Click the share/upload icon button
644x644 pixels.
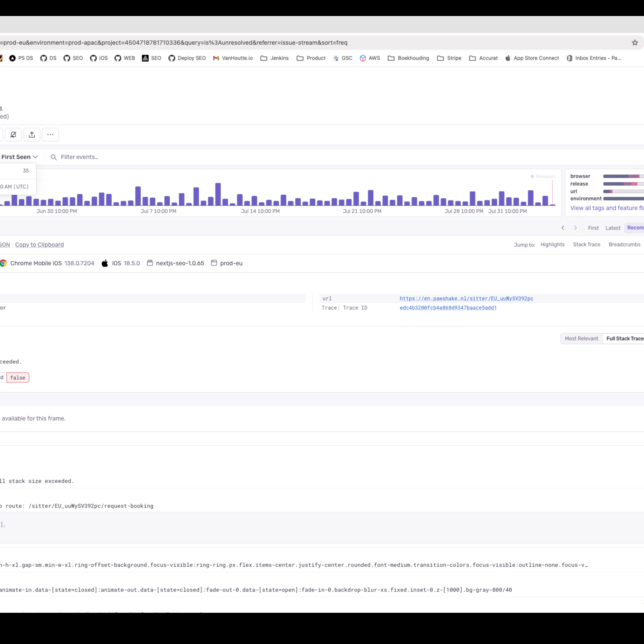tap(32, 135)
